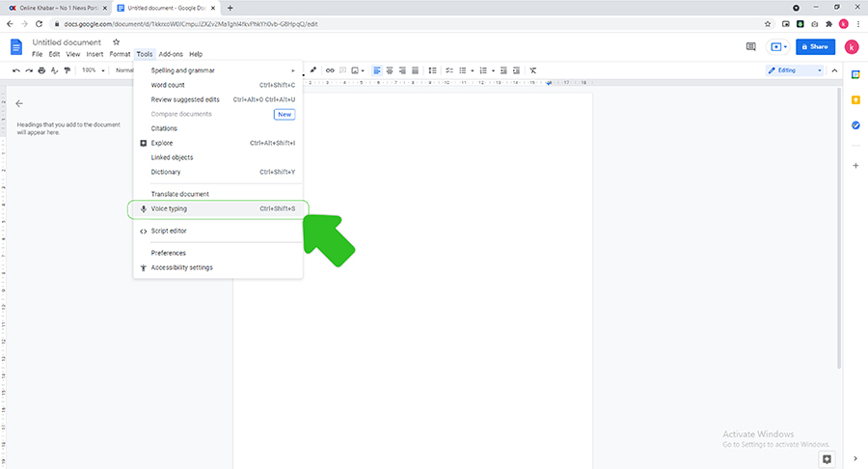Open Dictionary from the Tools menu

218,172
